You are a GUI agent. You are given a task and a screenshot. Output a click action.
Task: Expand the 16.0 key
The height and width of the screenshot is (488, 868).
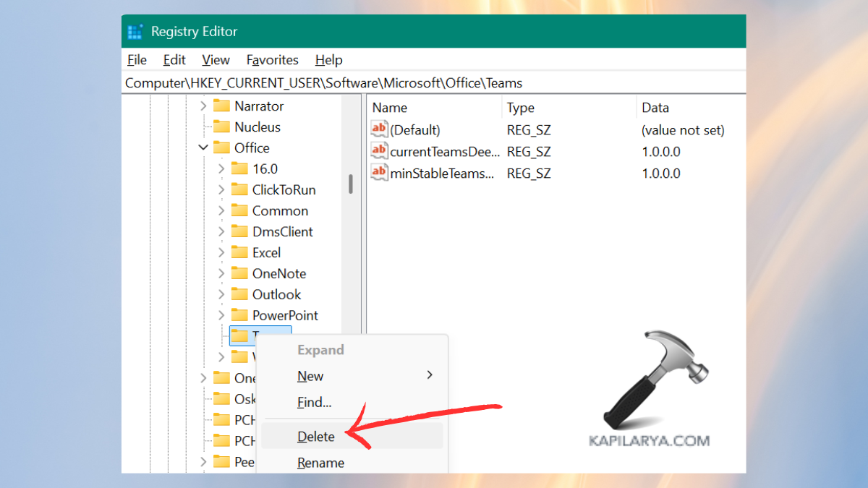tap(221, 169)
